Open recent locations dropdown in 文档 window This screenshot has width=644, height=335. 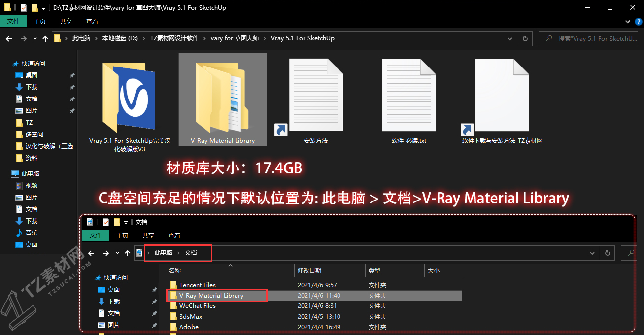pos(117,253)
